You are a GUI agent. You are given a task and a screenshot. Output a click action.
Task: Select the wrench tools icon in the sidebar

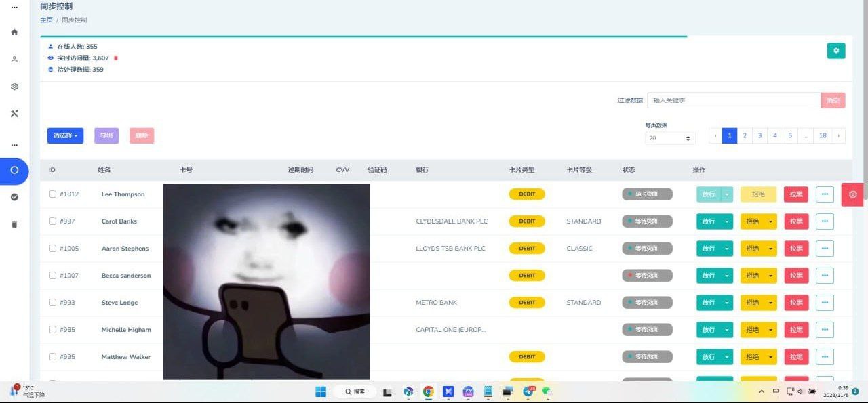pos(14,114)
